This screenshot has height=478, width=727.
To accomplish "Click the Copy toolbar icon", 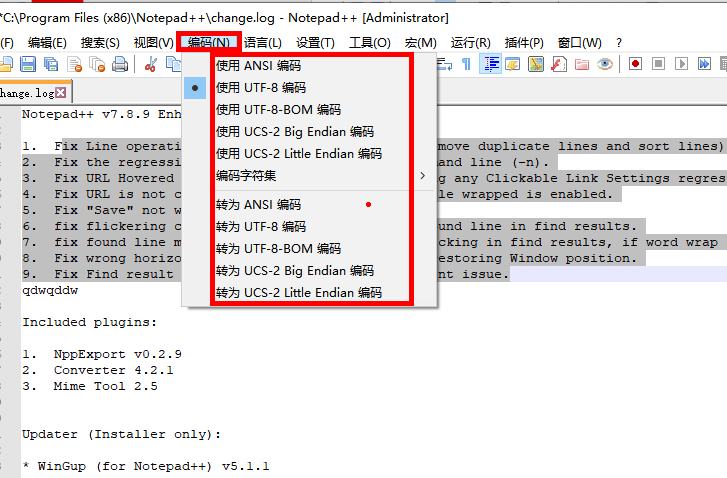I will pos(173,64).
